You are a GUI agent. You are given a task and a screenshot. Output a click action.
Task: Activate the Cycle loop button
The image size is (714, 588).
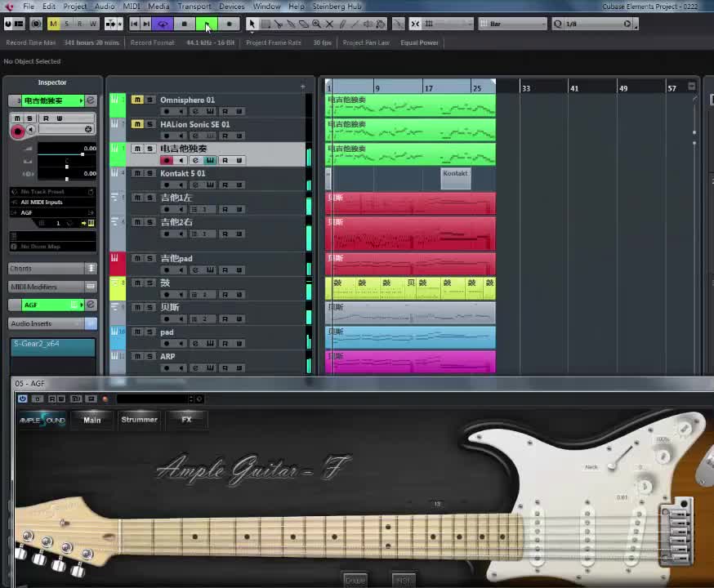pos(163,24)
